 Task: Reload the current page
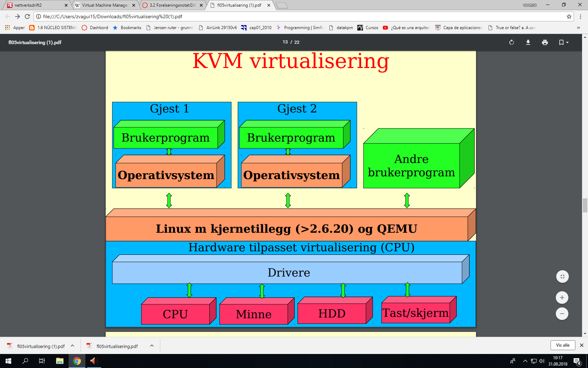pos(27,16)
